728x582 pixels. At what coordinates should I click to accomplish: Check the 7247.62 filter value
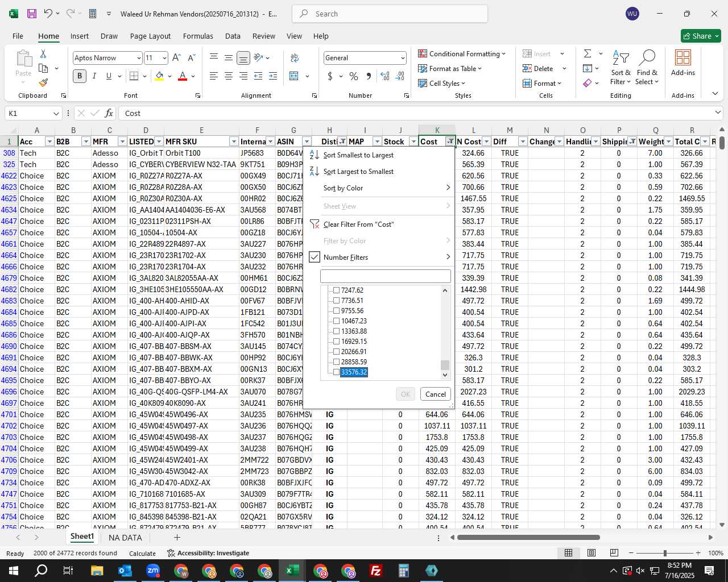click(x=336, y=290)
